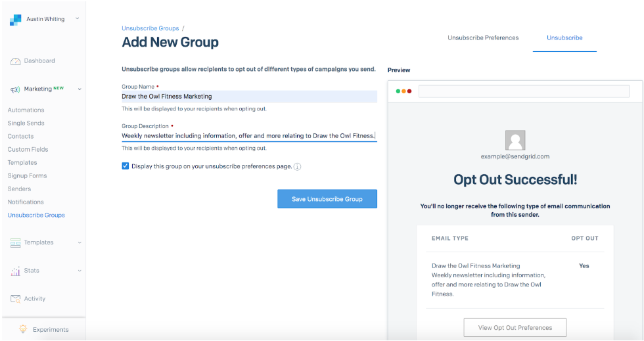
Task: Click the info icon beside display checkbox
Action: tap(297, 166)
